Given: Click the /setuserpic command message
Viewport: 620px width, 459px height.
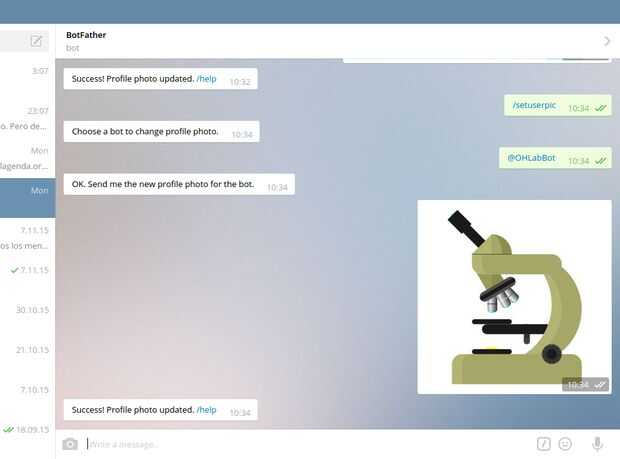Looking at the screenshot, I should click(534, 105).
